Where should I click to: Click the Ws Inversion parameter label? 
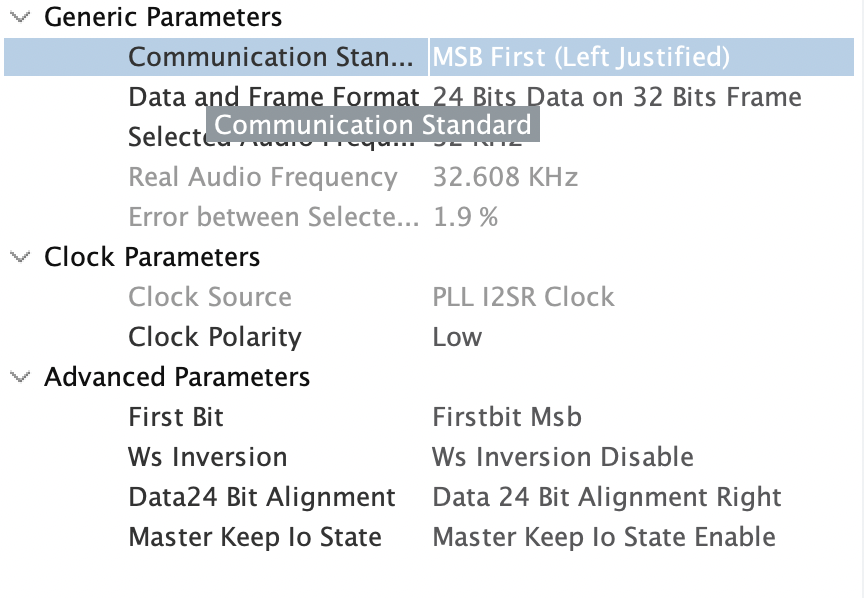click(206, 457)
